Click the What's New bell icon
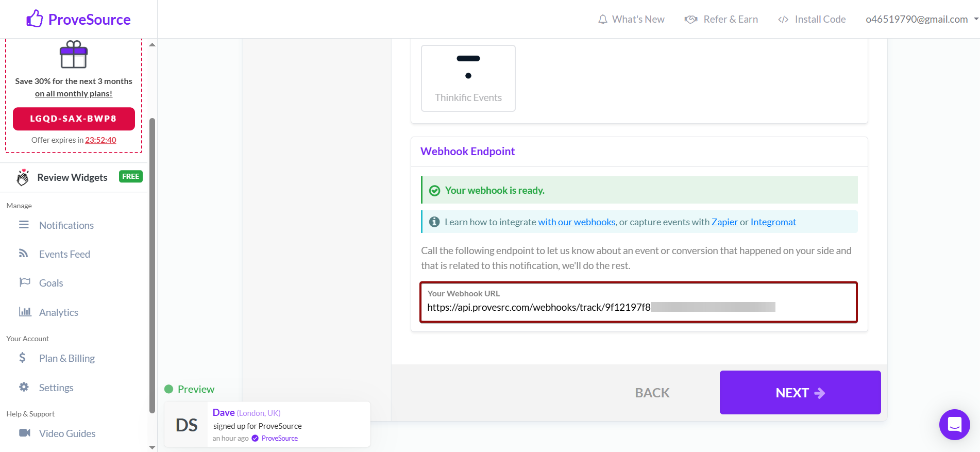Viewport: 980px width, 452px height. [x=602, y=20]
